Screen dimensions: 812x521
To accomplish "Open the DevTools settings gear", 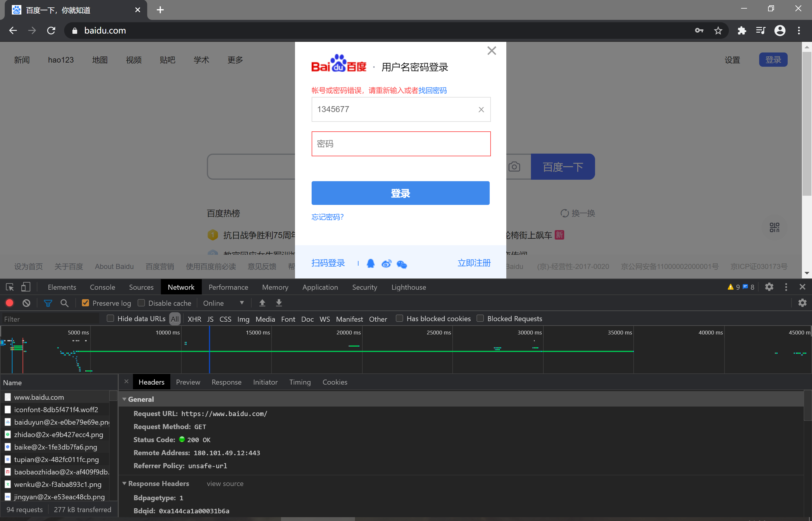I will pos(769,287).
